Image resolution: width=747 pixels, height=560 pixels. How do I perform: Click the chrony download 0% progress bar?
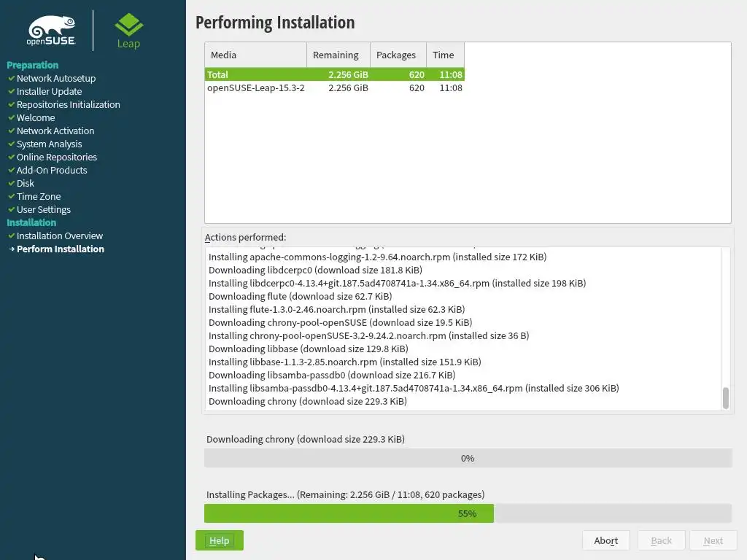(x=468, y=458)
